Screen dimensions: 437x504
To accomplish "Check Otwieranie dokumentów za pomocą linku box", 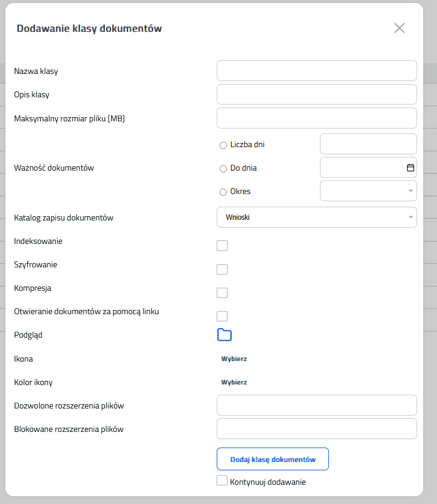I will 222,316.
